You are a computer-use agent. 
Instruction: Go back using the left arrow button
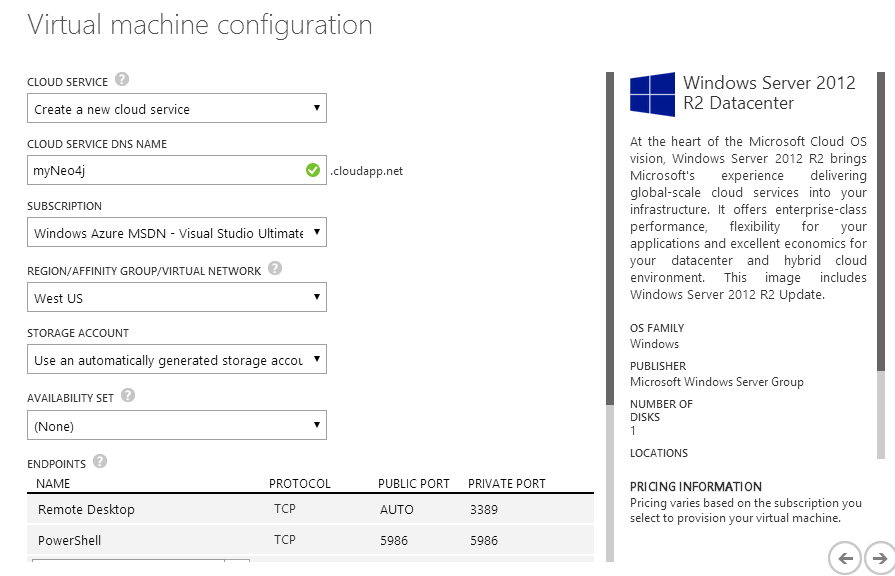click(x=845, y=558)
